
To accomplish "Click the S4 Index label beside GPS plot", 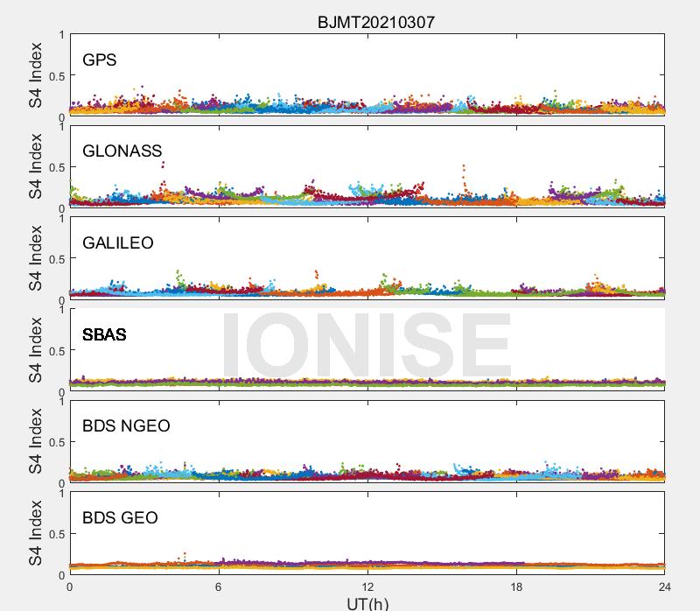I will click(36, 75).
